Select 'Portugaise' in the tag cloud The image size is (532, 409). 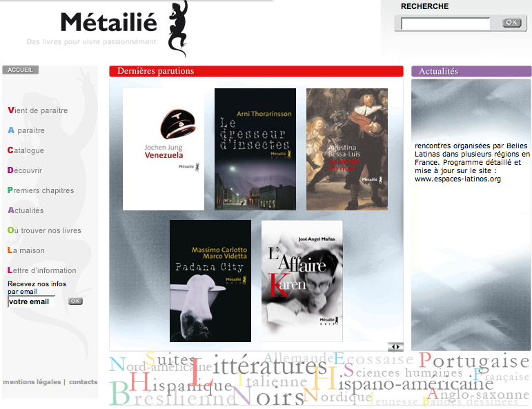point(473,361)
